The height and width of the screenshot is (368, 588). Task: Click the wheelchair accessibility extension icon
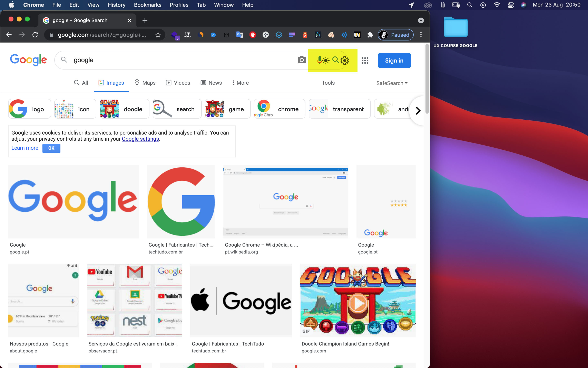318,35
